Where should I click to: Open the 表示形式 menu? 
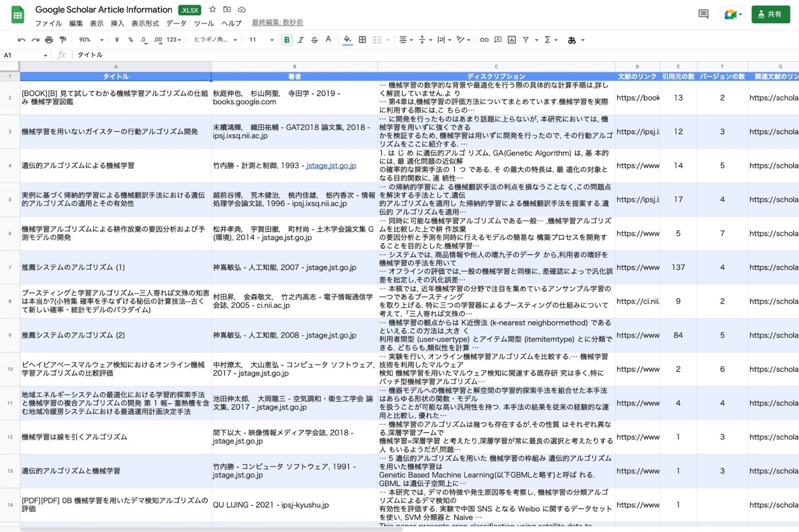click(x=145, y=23)
